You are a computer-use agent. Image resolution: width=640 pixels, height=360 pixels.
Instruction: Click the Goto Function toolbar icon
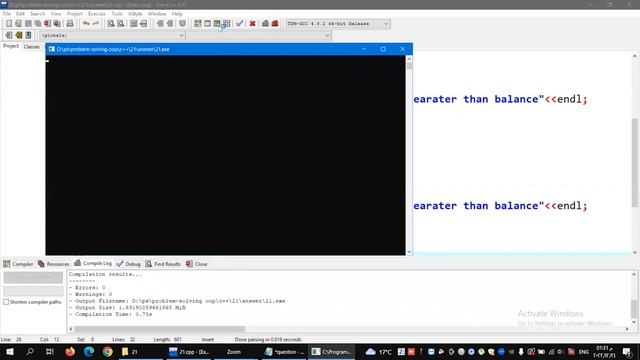[133, 24]
